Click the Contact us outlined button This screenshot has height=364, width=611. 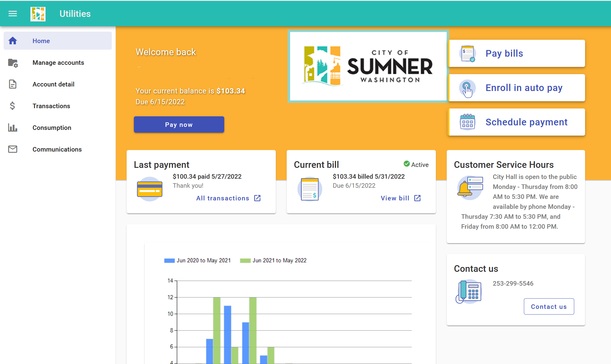[549, 306]
